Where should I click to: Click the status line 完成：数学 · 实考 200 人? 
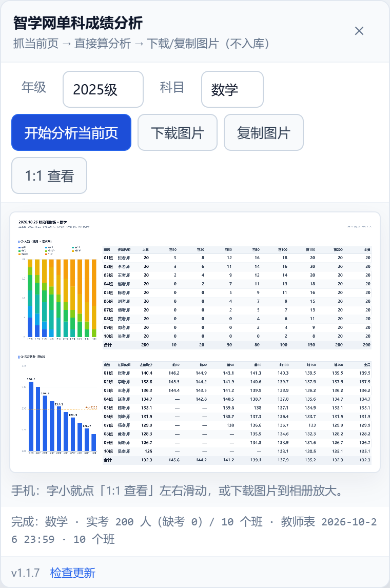point(194,530)
